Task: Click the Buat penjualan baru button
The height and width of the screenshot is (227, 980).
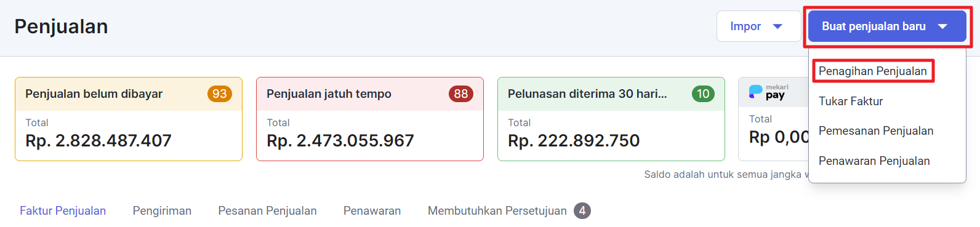Action: pyautogui.click(x=887, y=26)
